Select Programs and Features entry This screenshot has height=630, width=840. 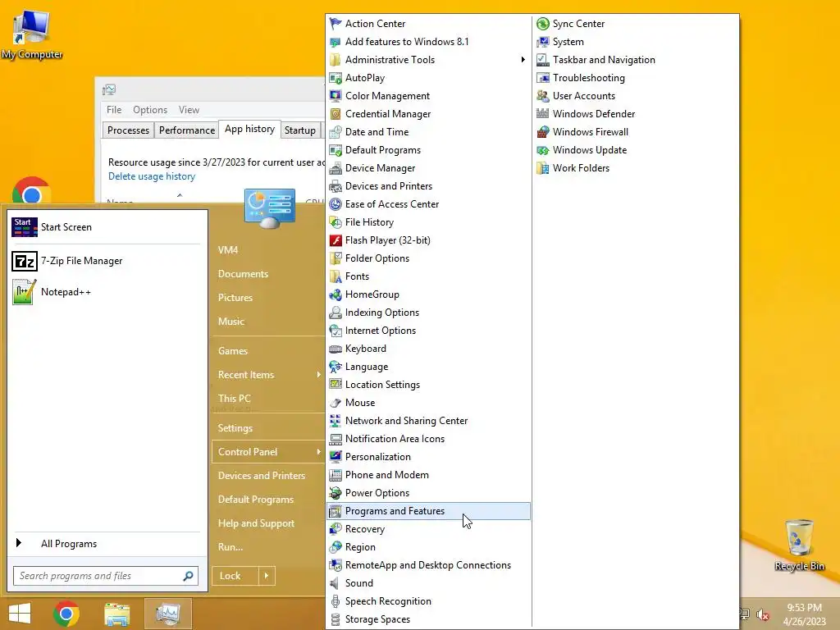click(x=428, y=511)
